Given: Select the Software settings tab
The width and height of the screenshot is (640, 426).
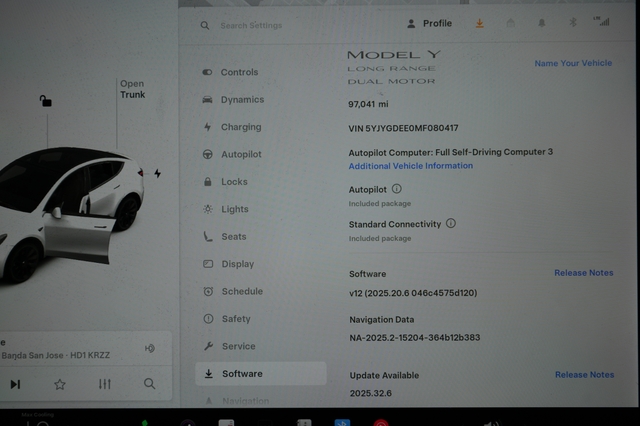Looking at the screenshot, I should pyautogui.click(x=261, y=373).
